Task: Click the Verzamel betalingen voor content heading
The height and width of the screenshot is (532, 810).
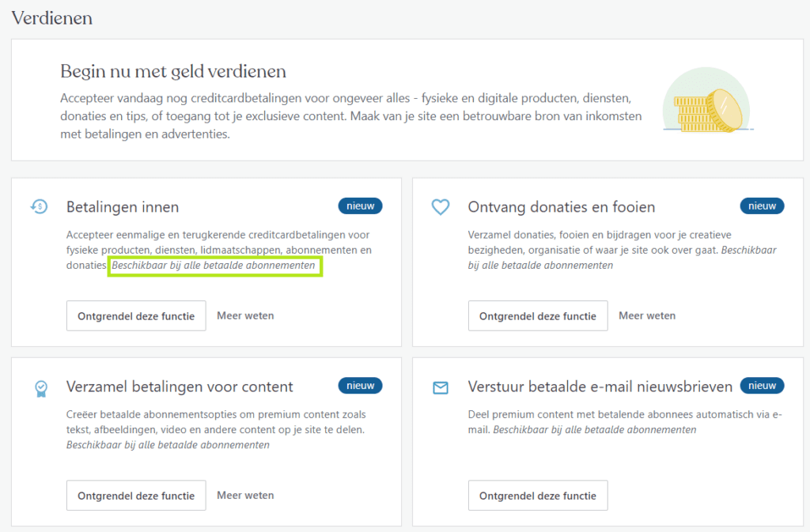Action: pyautogui.click(x=180, y=387)
